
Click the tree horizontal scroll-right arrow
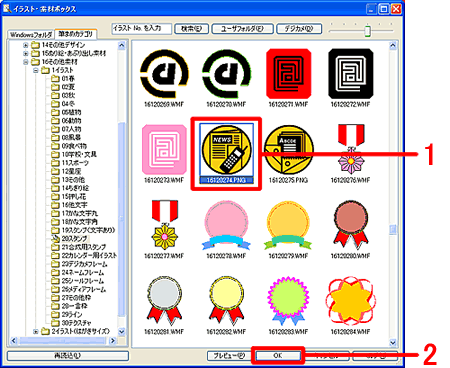click(x=113, y=341)
